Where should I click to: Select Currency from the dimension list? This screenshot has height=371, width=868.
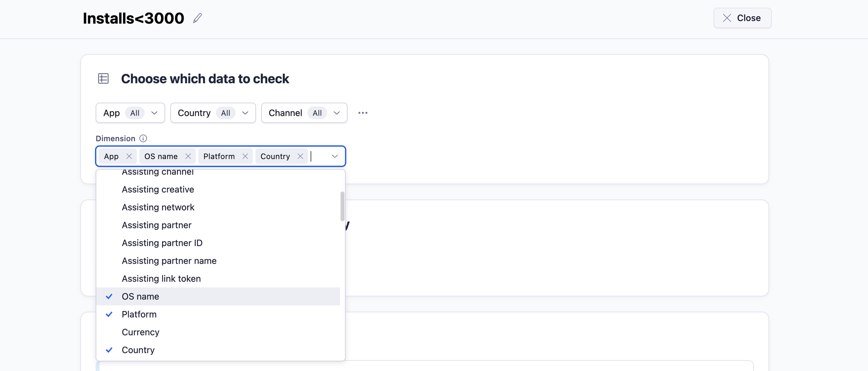[x=140, y=332]
